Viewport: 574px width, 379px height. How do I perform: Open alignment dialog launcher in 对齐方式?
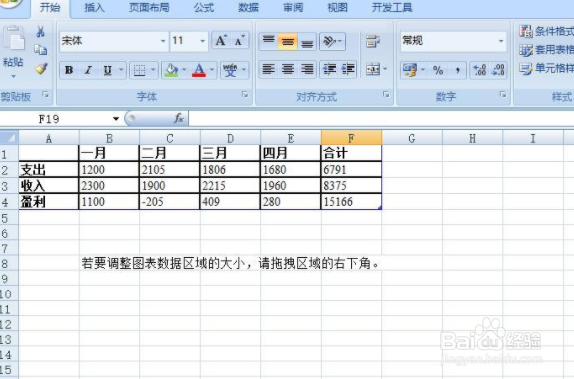tap(386, 95)
